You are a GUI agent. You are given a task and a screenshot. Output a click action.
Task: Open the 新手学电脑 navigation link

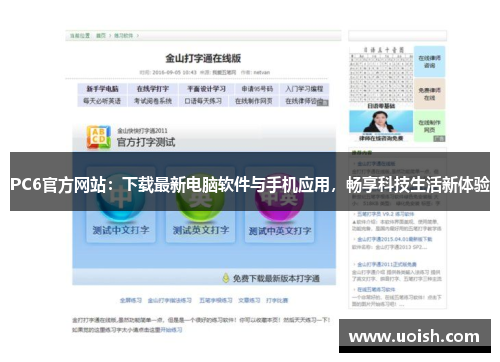tap(102, 89)
